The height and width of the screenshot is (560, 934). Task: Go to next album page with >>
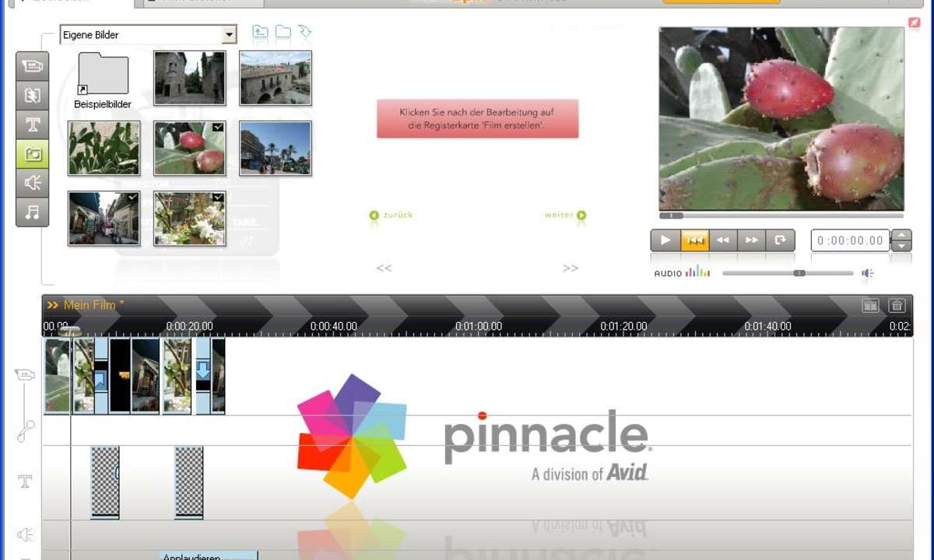[571, 268]
